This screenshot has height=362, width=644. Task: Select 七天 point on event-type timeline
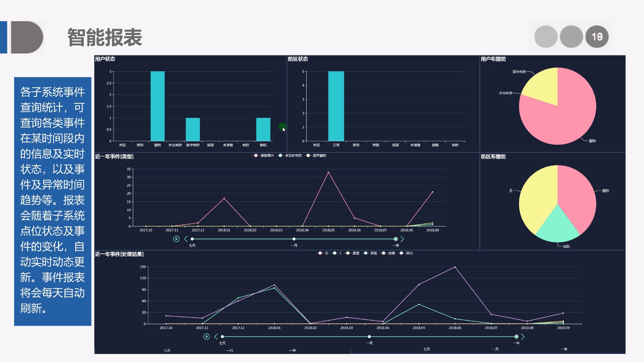click(x=192, y=239)
